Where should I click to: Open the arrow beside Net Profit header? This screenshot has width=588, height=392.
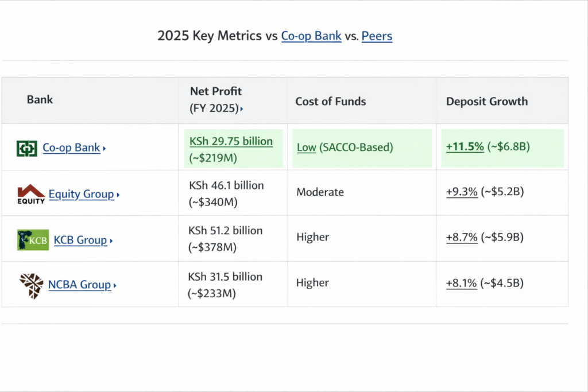[x=242, y=109]
